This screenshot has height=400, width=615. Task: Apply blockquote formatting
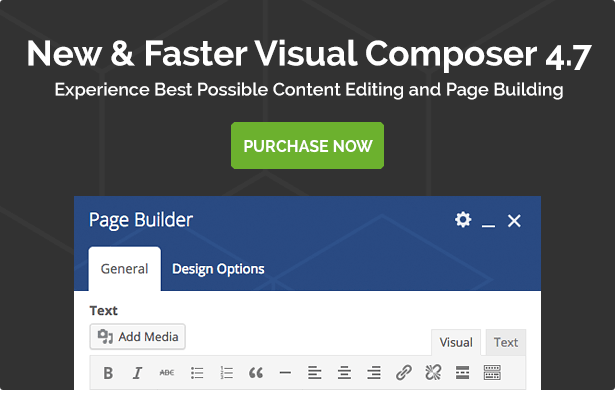point(256,373)
